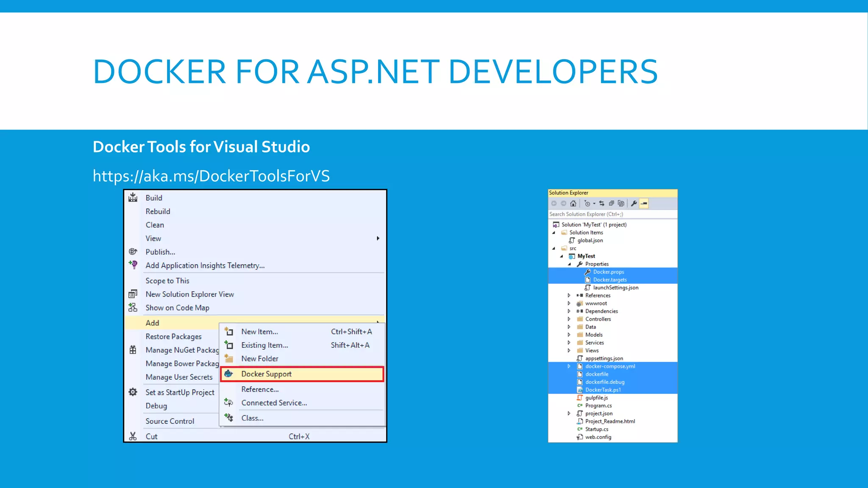Screen dimensions: 868x488
Task: Select Startup.cs file
Action: (596, 429)
